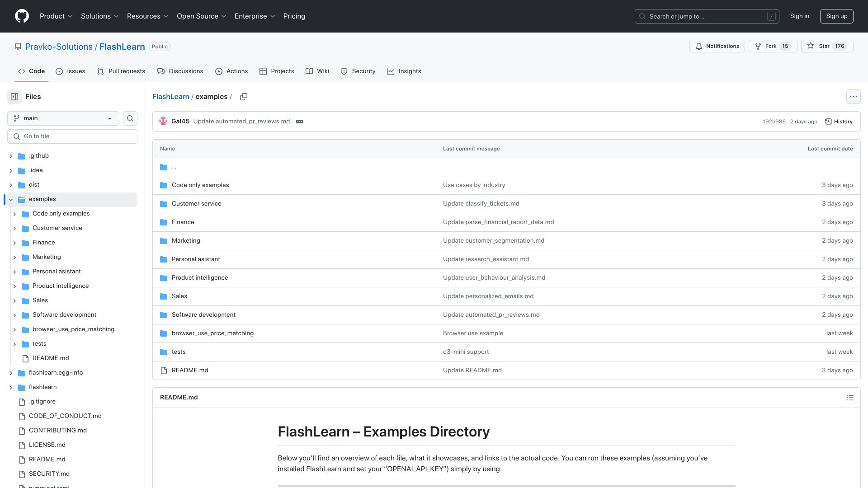Click Sign in
Image resolution: width=868 pixels, height=488 pixels.
(x=800, y=16)
